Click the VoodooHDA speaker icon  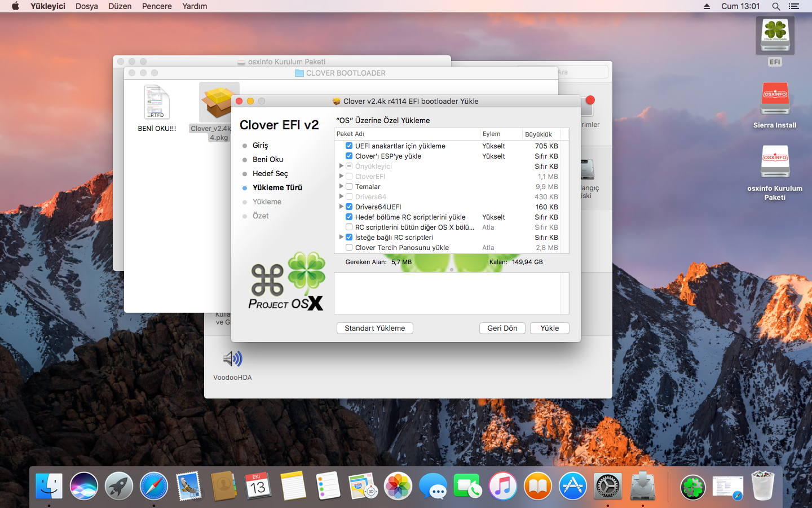click(x=232, y=359)
